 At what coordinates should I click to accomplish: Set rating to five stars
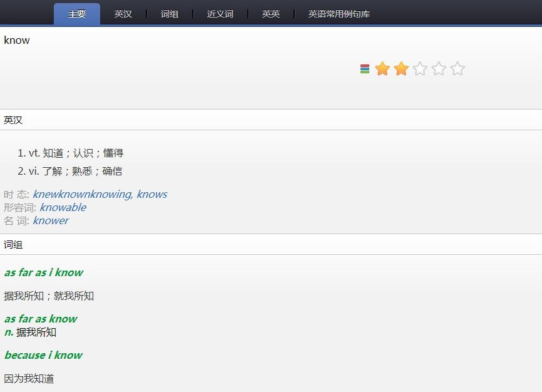click(458, 68)
